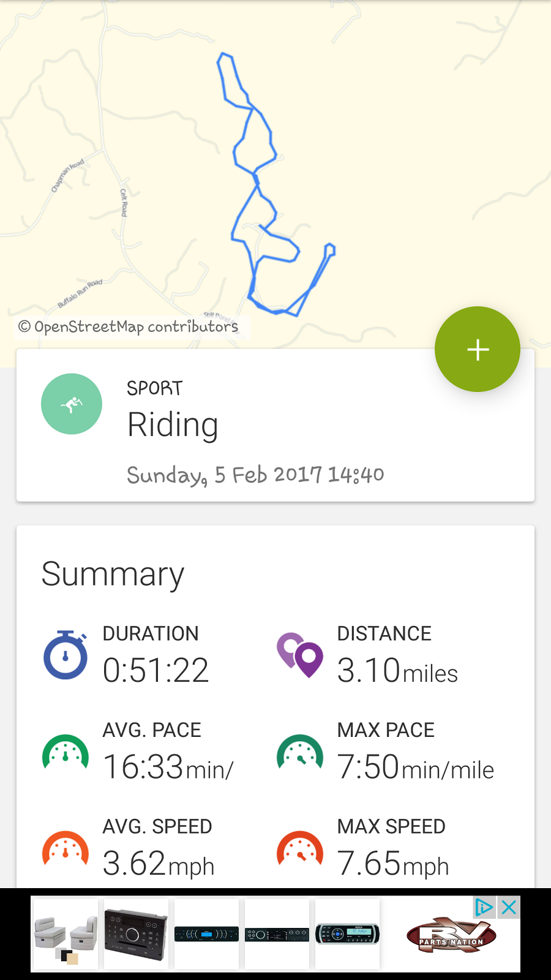Tap the duration stopwatch icon
Image resolution: width=551 pixels, height=980 pixels.
66,655
